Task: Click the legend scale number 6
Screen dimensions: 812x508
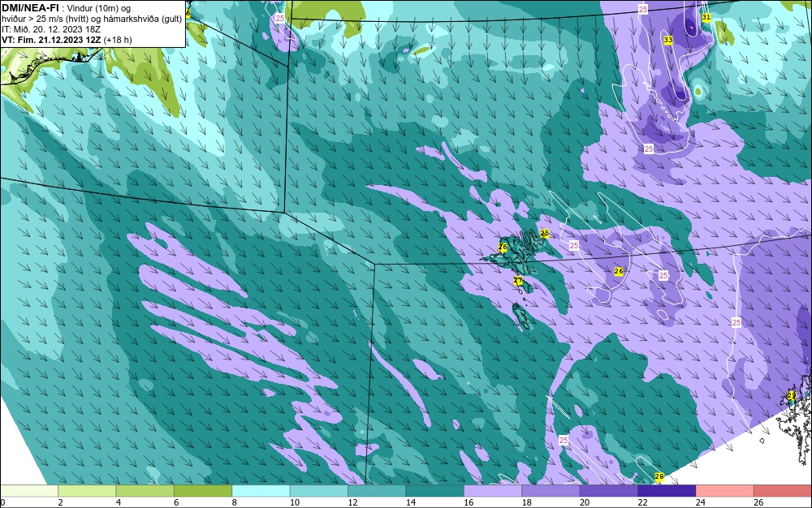Action: coord(176,502)
